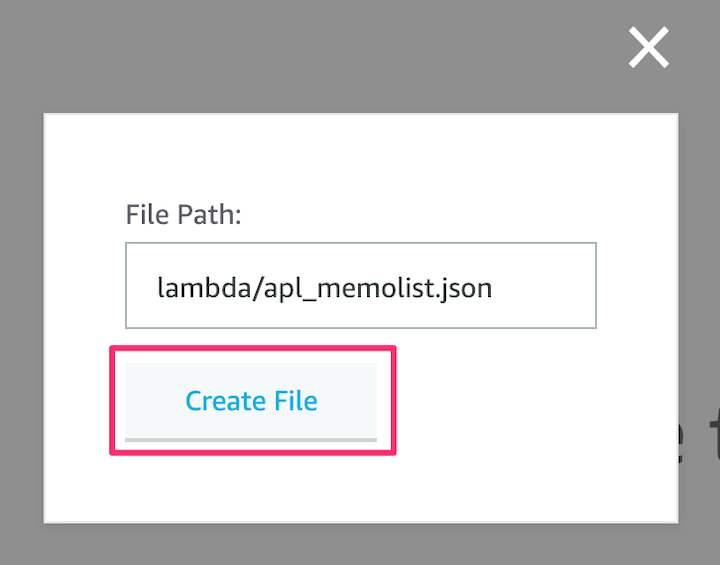
Task: Place cursor in lambda/apl_memolist.json text
Action: point(324,288)
